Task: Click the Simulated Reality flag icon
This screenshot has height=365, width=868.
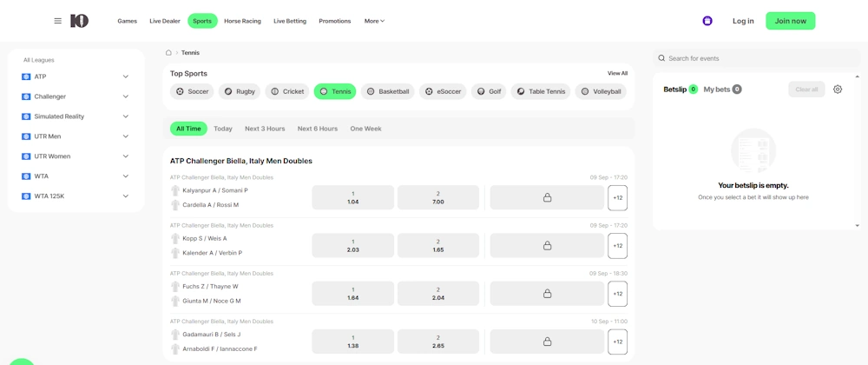Action: coord(26,116)
